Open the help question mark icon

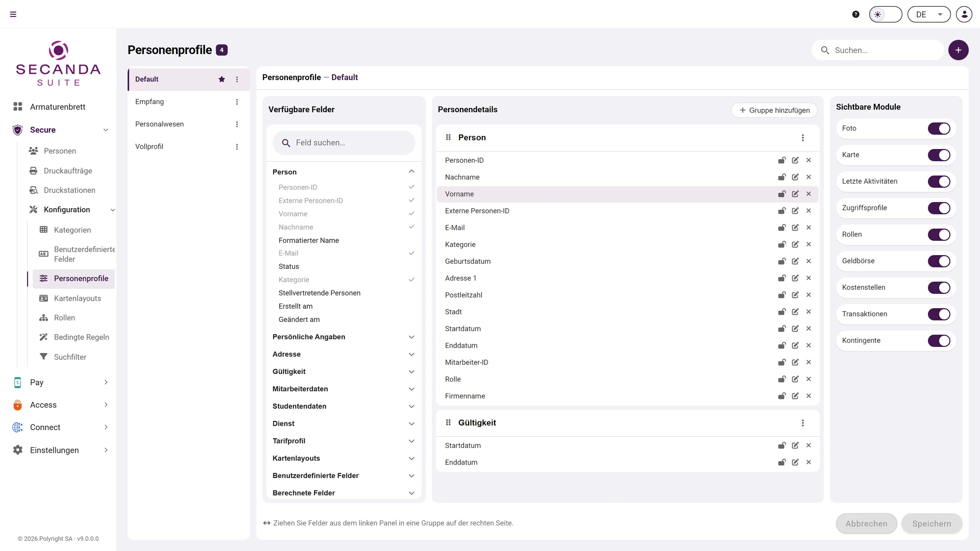coord(856,14)
